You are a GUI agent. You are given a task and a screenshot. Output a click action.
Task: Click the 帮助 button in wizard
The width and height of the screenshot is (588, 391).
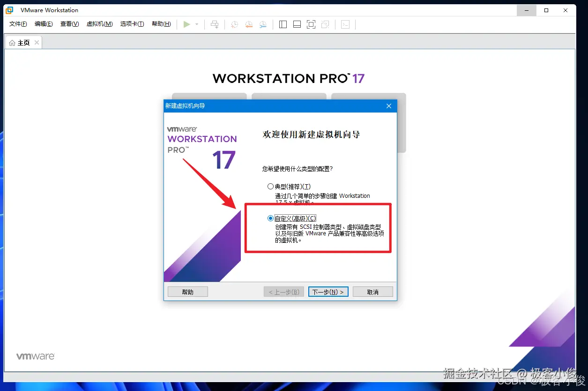pyautogui.click(x=187, y=292)
